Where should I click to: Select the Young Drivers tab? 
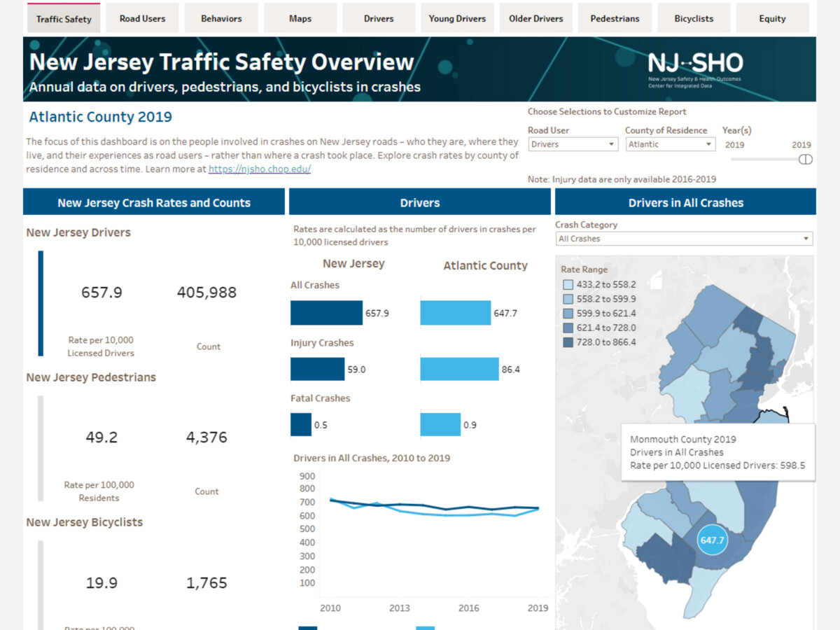tap(457, 19)
